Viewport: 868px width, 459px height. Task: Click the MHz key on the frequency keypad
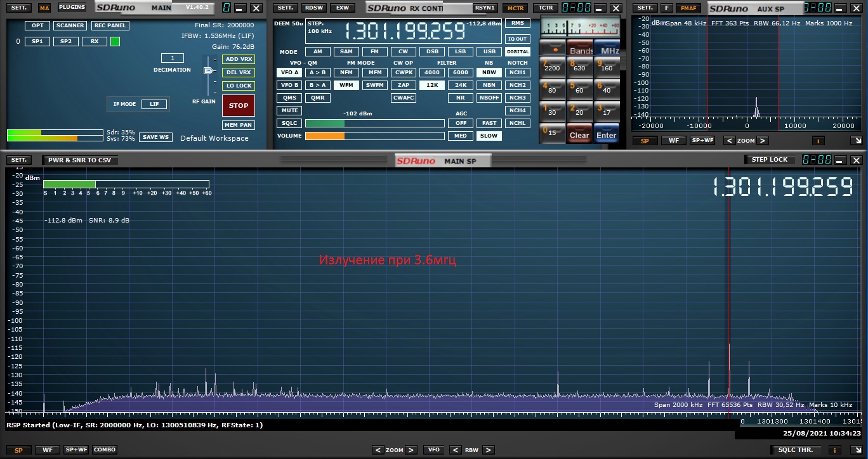point(607,48)
